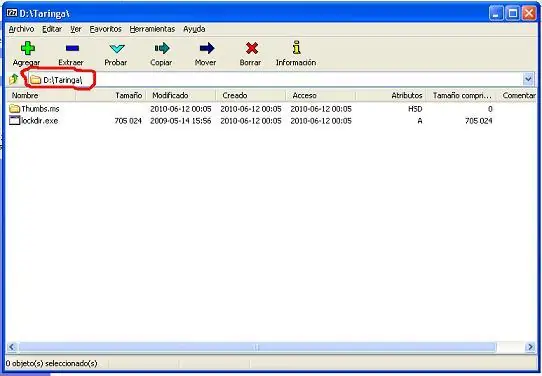The width and height of the screenshot is (542, 376).
Task: Expand the address bar path dropdown
Action: tap(528, 79)
